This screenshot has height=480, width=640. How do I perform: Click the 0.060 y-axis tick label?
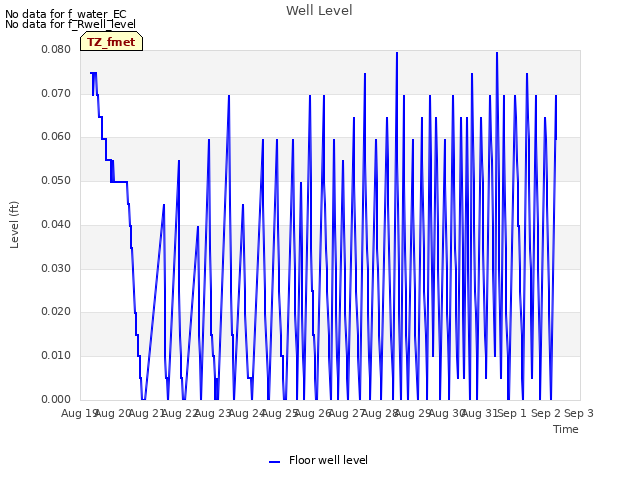point(56,137)
